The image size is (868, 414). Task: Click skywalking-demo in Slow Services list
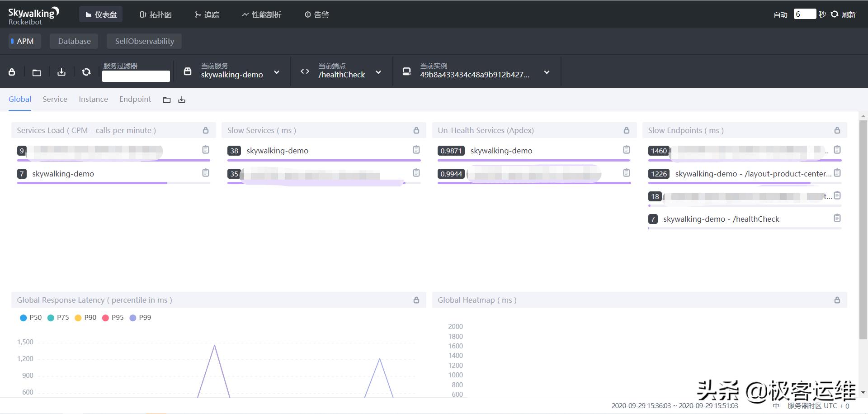277,151
